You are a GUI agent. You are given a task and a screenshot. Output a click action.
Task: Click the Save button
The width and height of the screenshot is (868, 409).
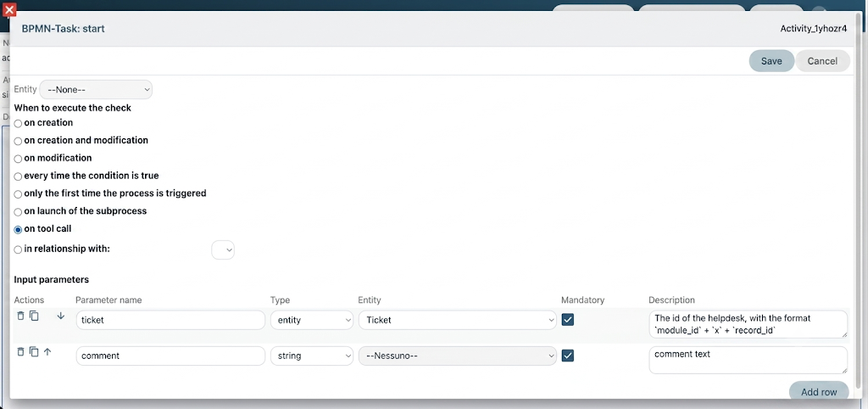coord(771,61)
